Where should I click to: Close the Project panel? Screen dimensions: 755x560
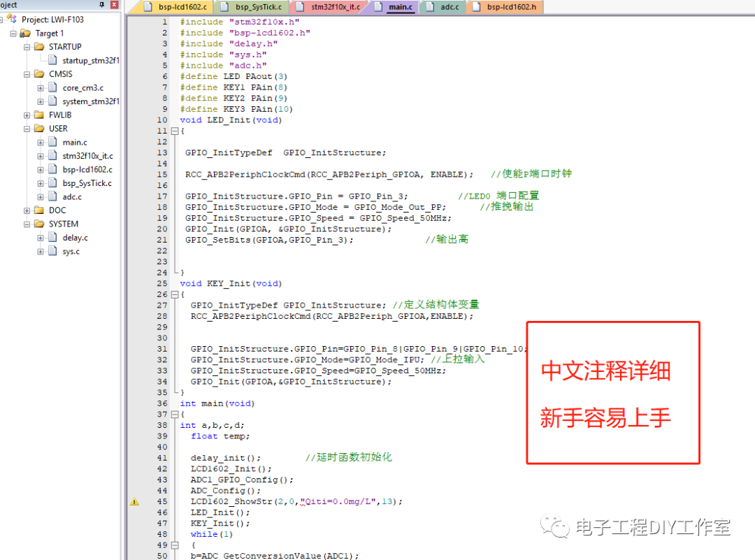[114, 5]
